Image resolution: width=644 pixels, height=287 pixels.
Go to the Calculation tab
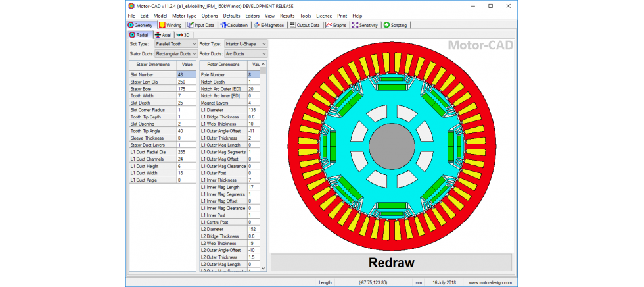(x=234, y=25)
